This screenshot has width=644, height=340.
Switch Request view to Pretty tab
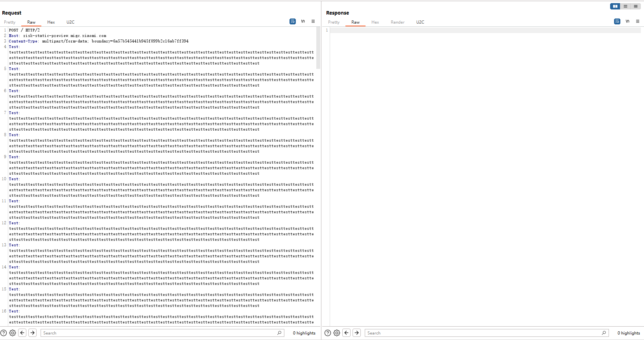point(10,22)
